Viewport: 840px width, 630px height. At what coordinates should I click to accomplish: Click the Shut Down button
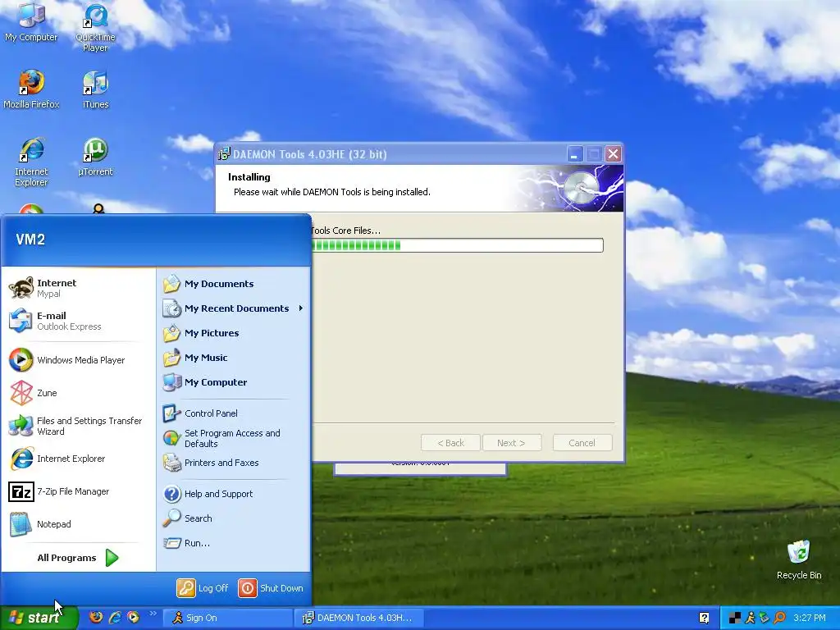(271, 587)
